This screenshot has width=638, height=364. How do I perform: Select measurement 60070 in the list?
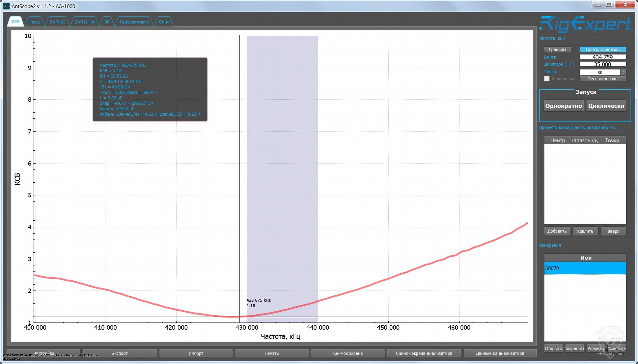pyautogui.click(x=585, y=268)
